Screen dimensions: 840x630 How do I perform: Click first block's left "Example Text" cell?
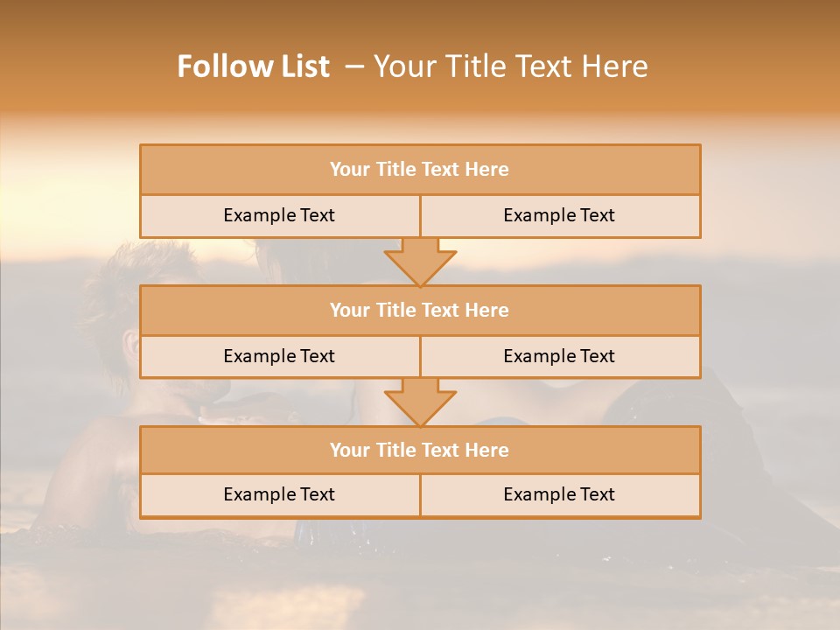click(279, 215)
